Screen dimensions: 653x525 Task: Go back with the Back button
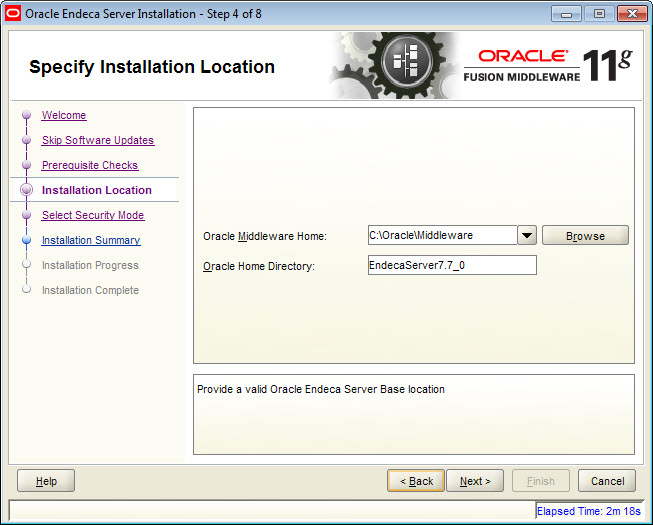416,481
